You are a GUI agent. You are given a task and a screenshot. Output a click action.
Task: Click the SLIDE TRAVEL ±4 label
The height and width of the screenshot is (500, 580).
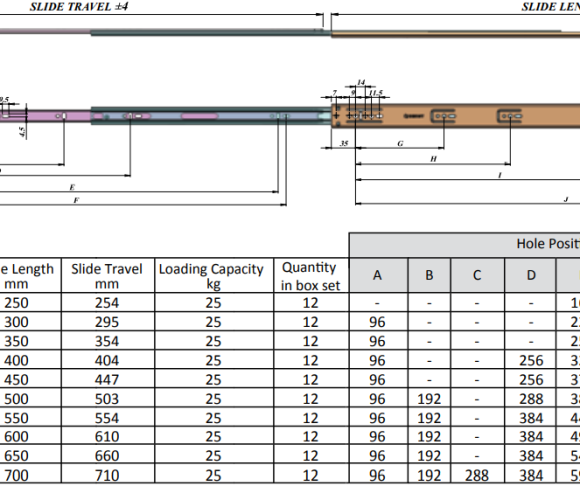pos(79,7)
